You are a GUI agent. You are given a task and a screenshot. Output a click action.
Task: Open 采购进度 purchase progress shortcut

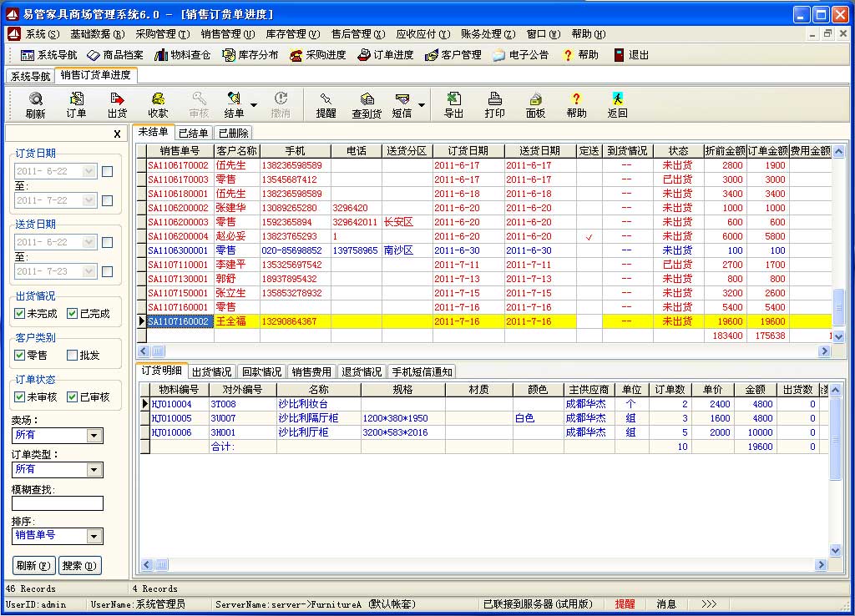coord(318,55)
